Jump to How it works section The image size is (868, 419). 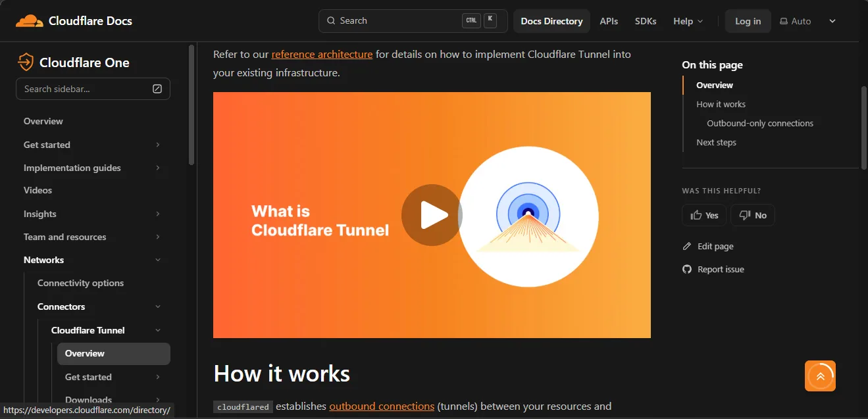pos(721,104)
